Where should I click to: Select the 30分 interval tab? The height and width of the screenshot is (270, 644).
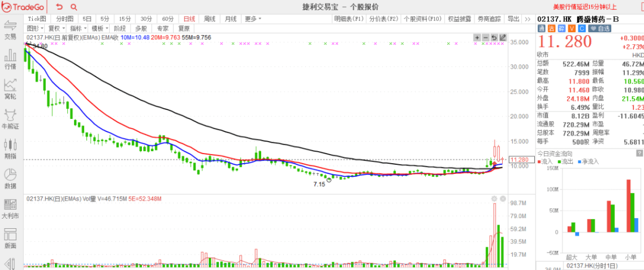click(x=147, y=19)
